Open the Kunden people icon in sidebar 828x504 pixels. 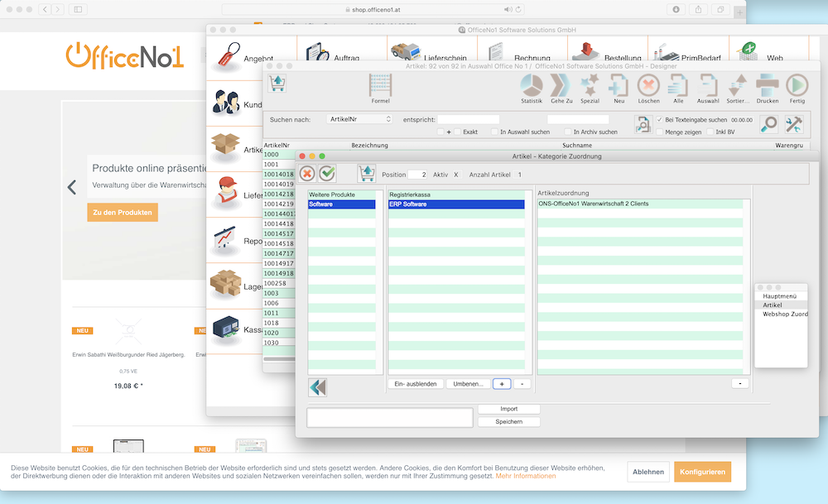pyautogui.click(x=226, y=102)
